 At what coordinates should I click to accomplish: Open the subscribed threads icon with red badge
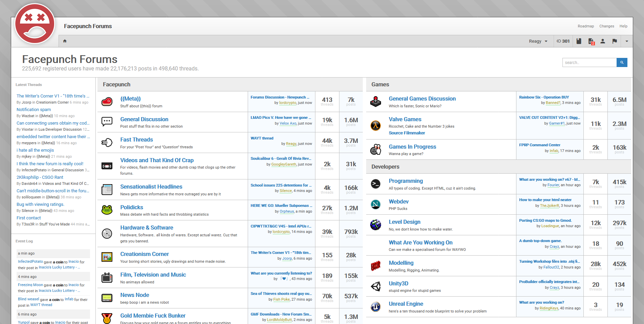click(591, 41)
